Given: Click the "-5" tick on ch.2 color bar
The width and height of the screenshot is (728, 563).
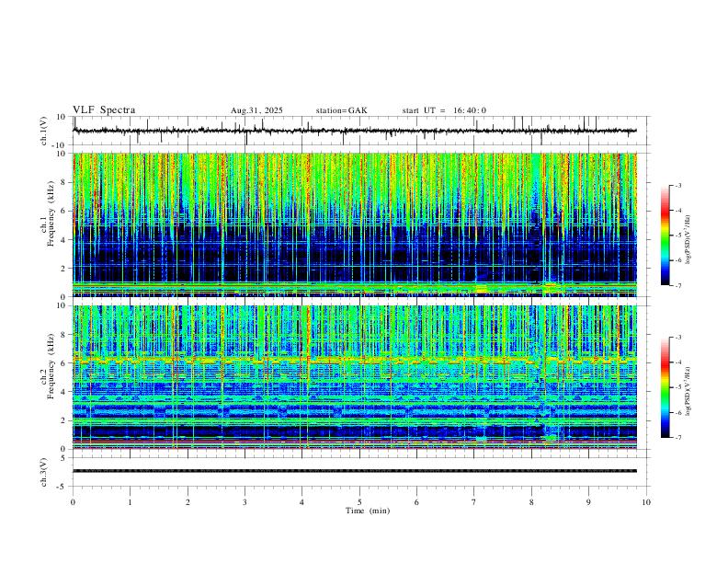Looking at the screenshot, I should coord(677,387).
